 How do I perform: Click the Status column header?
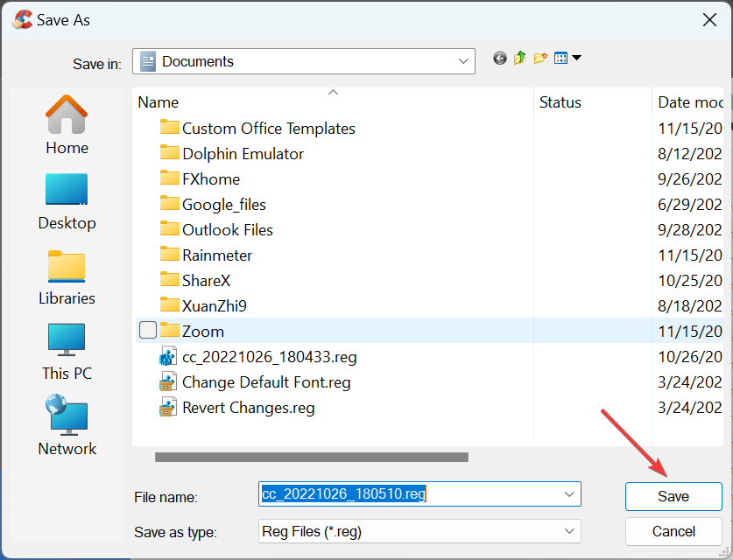tap(593, 102)
